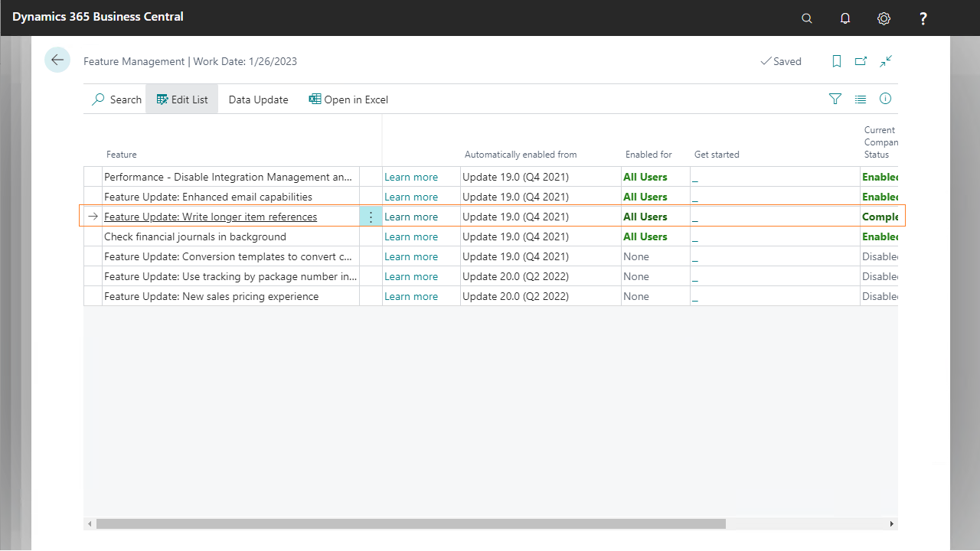Open Feature Update: Write longer item references
980x551 pixels.
(x=211, y=217)
